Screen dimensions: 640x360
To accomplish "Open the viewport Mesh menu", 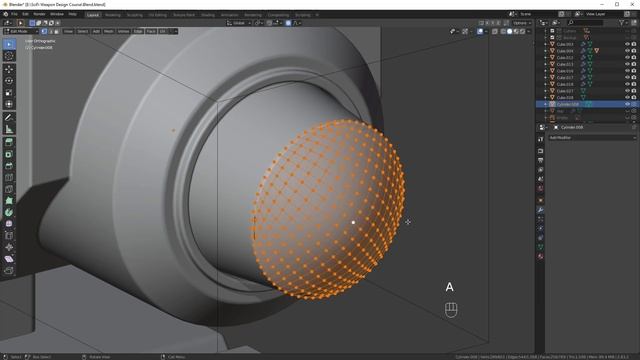I will pos(109,31).
